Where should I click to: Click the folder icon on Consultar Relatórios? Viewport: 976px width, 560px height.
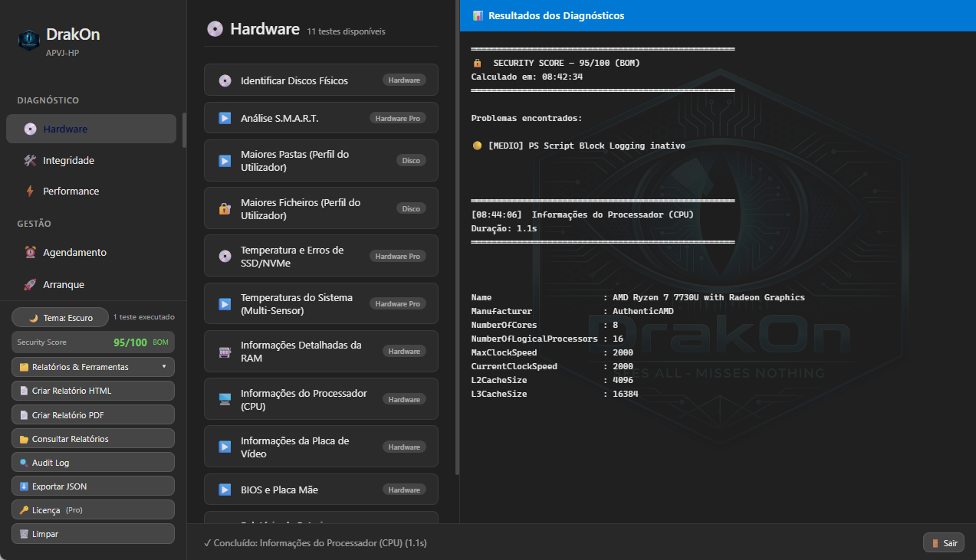tap(24, 439)
